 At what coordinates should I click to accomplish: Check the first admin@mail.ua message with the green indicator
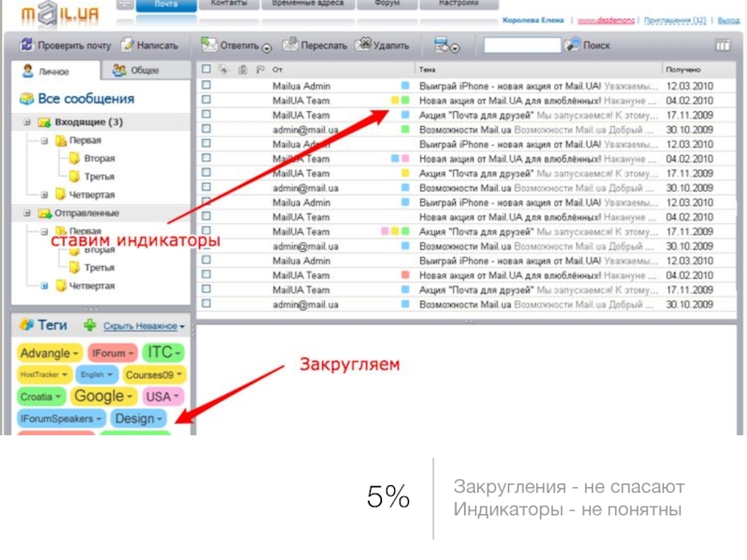tap(206, 129)
